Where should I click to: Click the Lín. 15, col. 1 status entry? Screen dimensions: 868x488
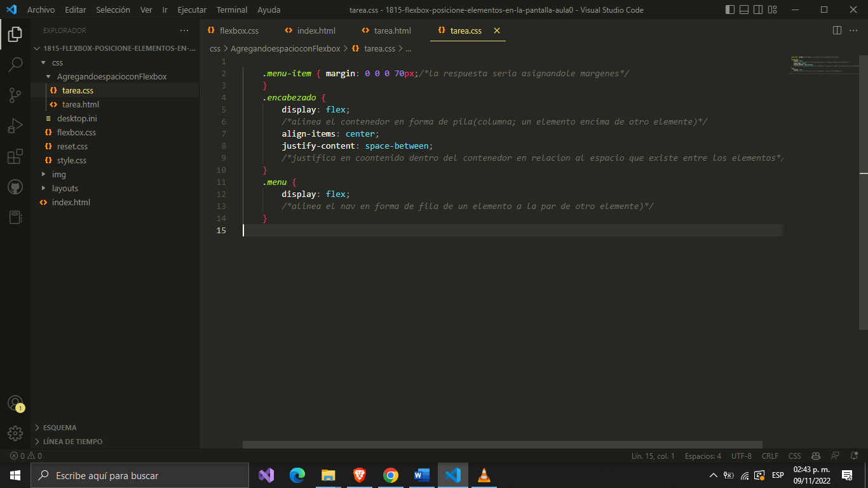click(653, 456)
